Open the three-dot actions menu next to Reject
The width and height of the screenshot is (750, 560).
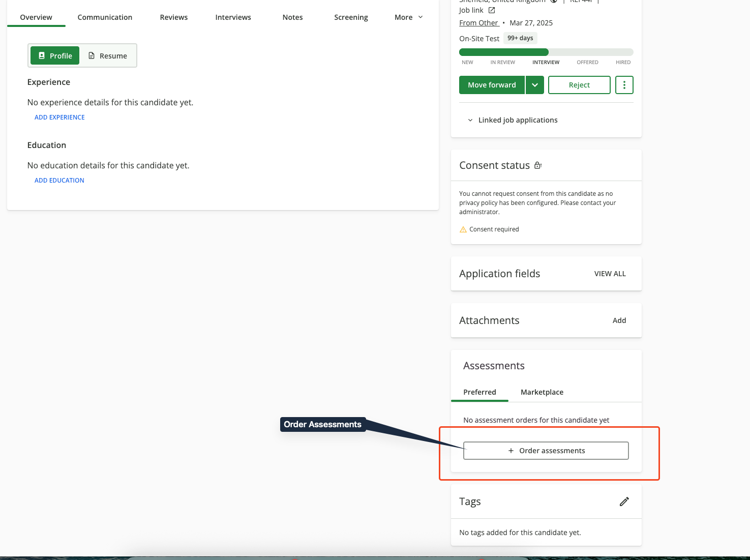coord(624,85)
